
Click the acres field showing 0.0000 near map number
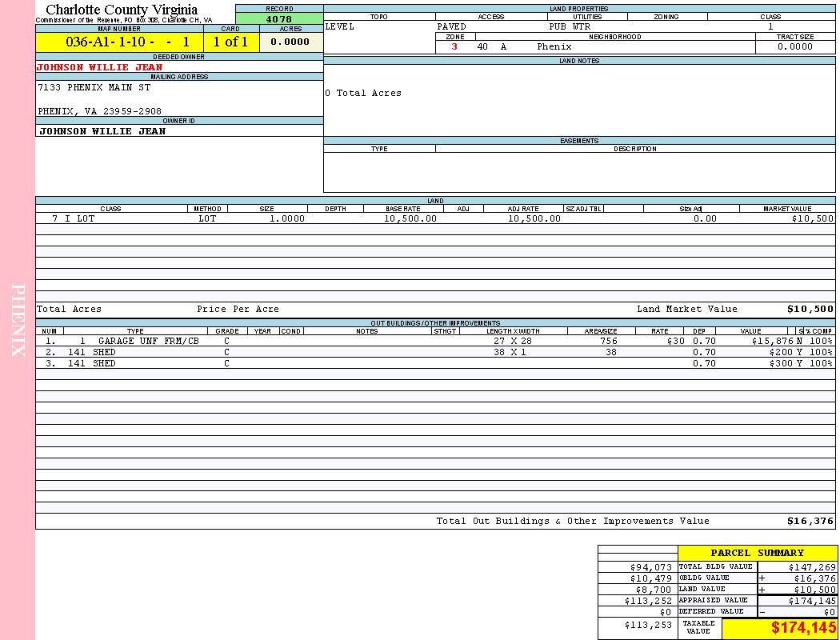pyautogui.click(x=290, y=42)
